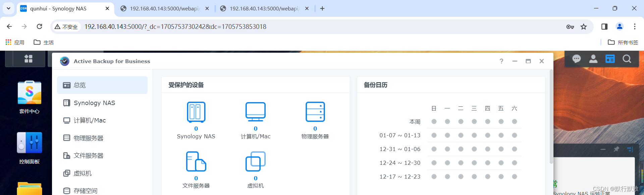
Task: Open the 控制面板 Control Panel desktop icon
Action: 30,148
